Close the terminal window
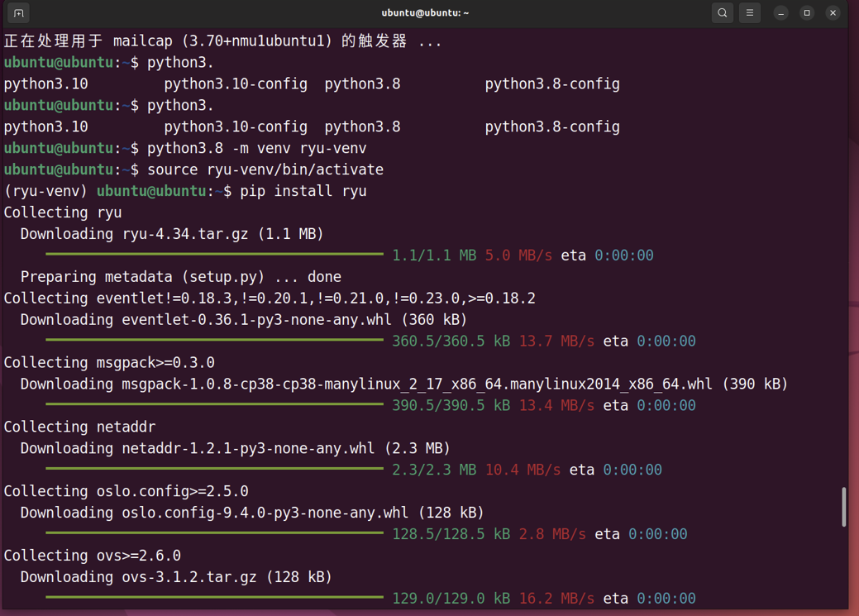 pyautogui.click(x=833, y=13)
